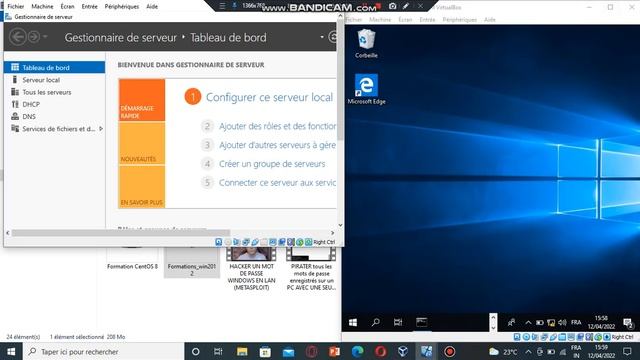
Task: Click network icon in VM system tray
Action: (551, 323)
